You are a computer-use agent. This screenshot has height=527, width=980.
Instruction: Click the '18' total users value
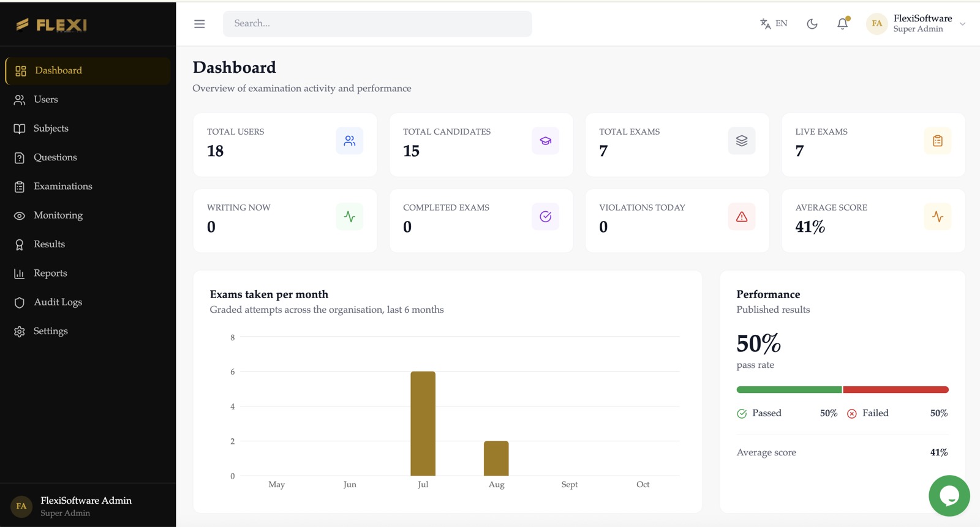[x=215, y=151]
